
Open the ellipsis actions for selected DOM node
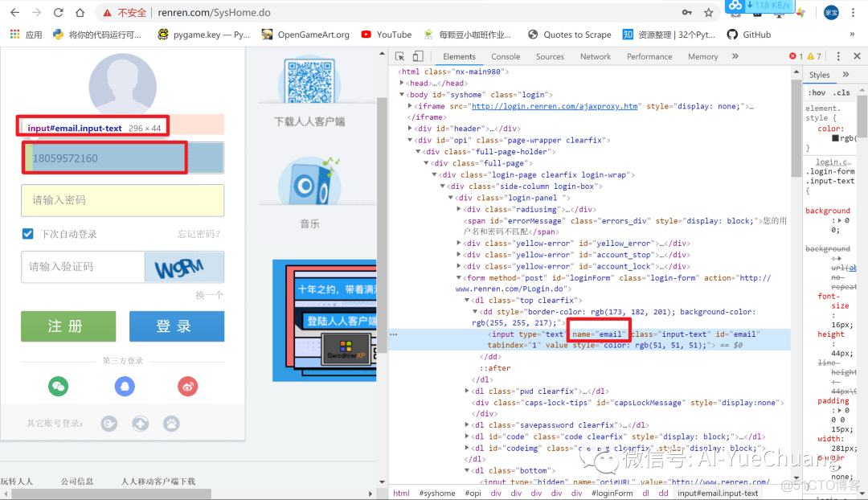394,334
